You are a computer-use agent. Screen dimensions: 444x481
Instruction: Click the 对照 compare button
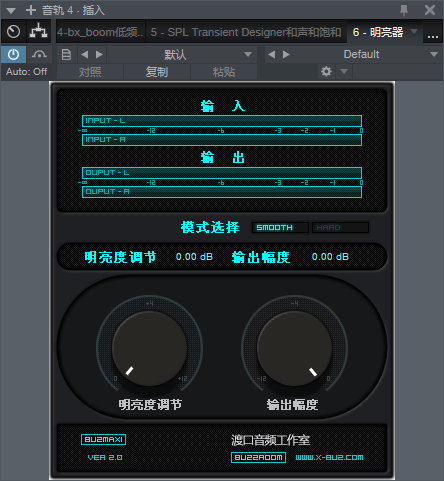click(90, 72)
